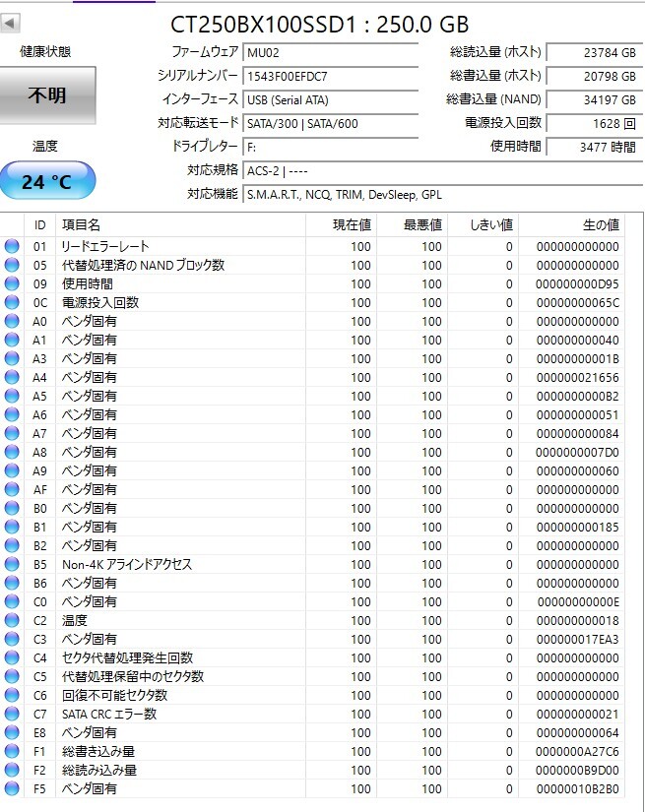
Task: Click the features field with S.M.A.R.T., NCQ
Action: tap(443, 195)
